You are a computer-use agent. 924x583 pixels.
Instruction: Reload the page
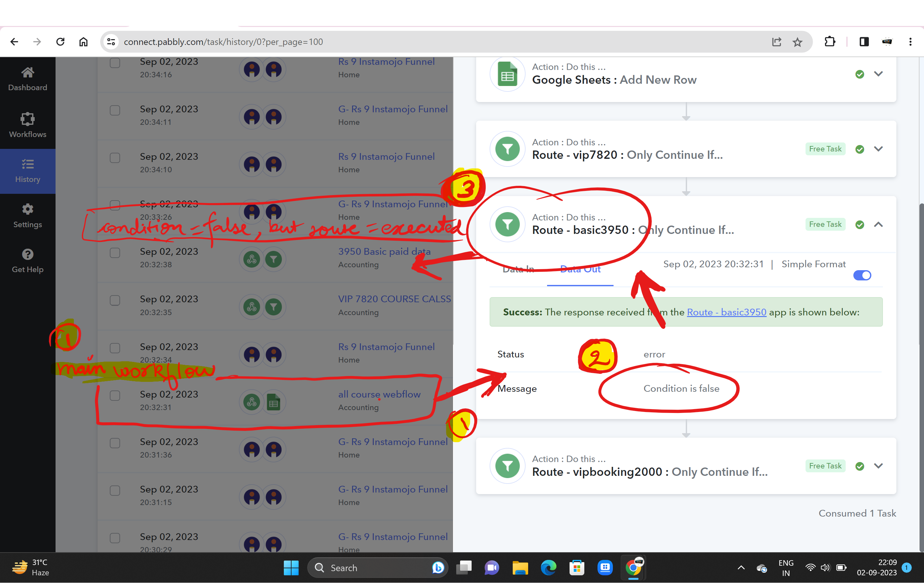tap(60, 42)
